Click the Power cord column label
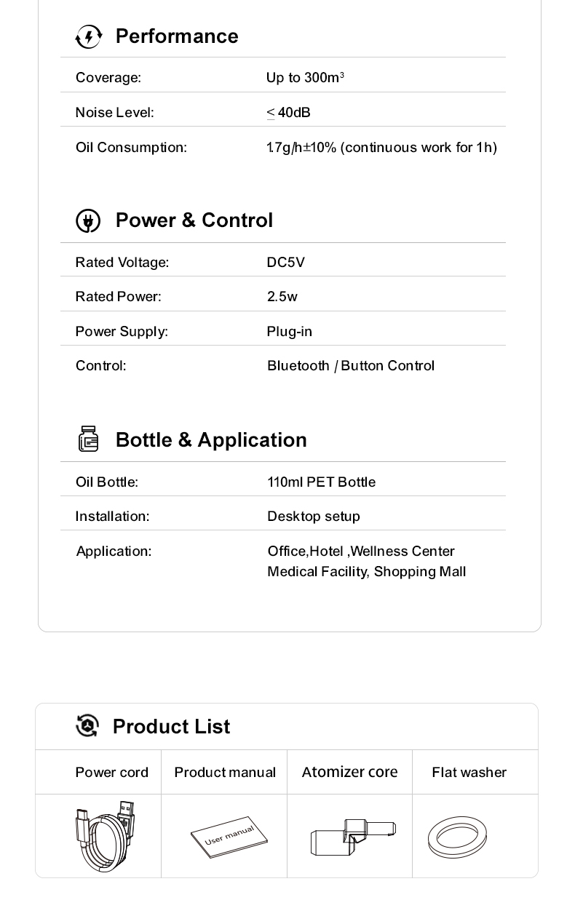This screenshot has width=575, height=924. coord(111,773)
